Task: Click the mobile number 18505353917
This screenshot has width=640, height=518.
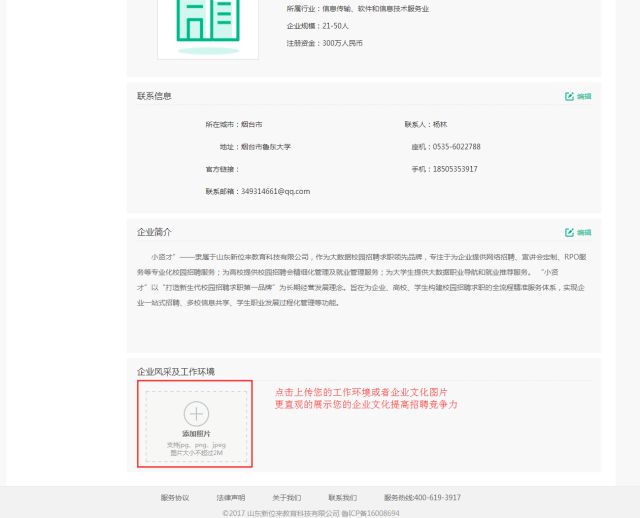Action: (455, 169)
